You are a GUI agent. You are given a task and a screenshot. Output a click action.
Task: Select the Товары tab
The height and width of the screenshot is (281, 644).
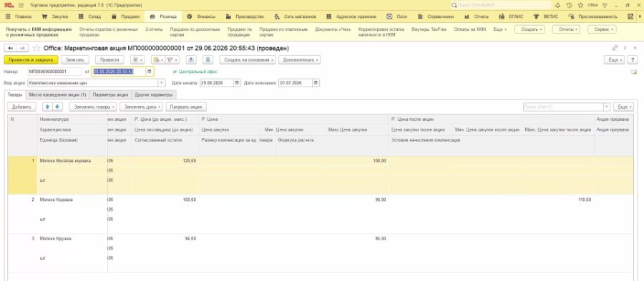pos(15,95)
